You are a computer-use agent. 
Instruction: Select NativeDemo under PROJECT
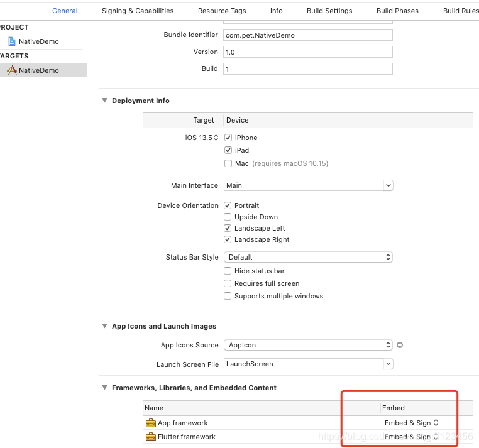39,41
